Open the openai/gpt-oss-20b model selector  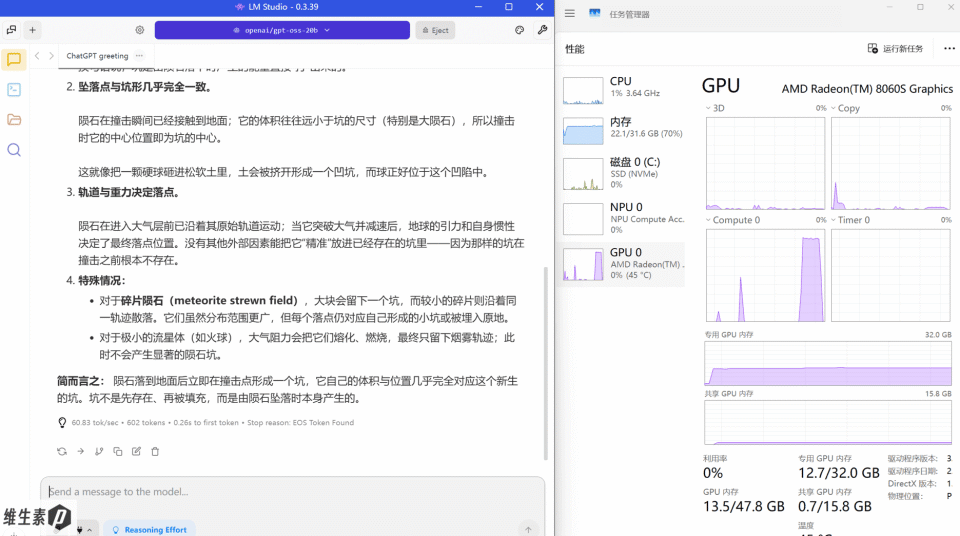(282, 30)
